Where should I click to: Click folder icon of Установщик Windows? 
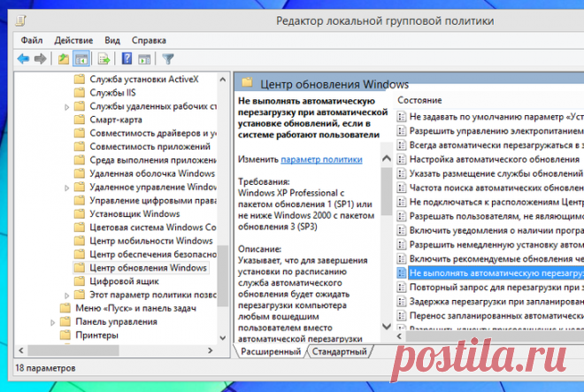80,213
